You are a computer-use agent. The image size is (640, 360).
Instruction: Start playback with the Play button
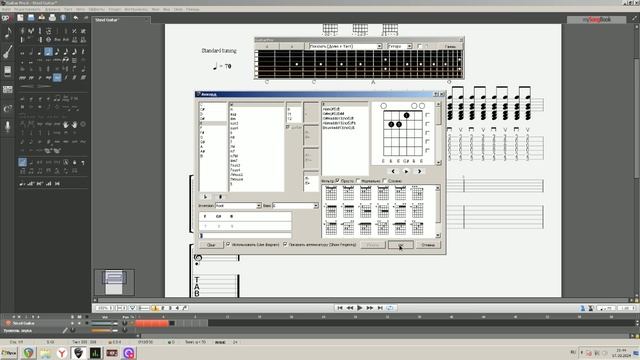tap(360, 308)
